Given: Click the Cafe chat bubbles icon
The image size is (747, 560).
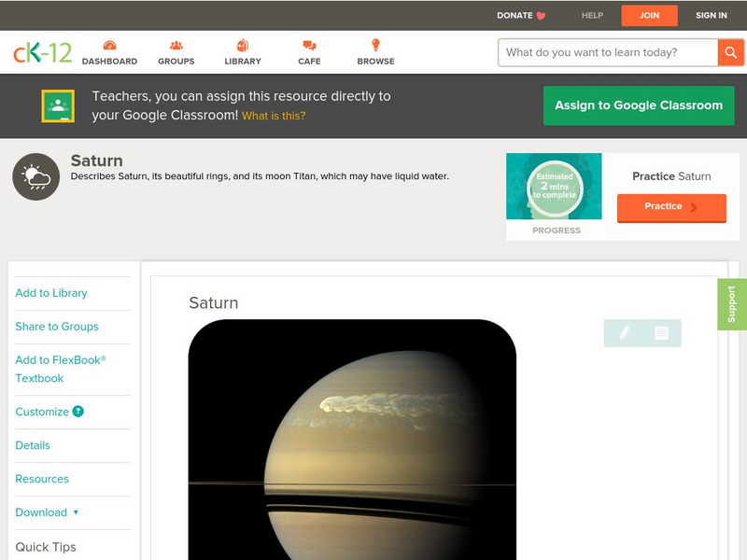Looking at the screenshot, I should click(x=309, y=45).
